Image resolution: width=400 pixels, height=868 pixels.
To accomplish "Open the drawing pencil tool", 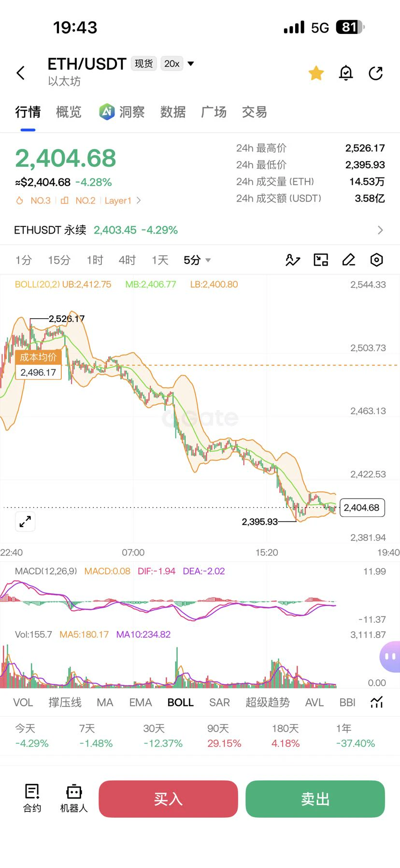I will coord(348,260).
